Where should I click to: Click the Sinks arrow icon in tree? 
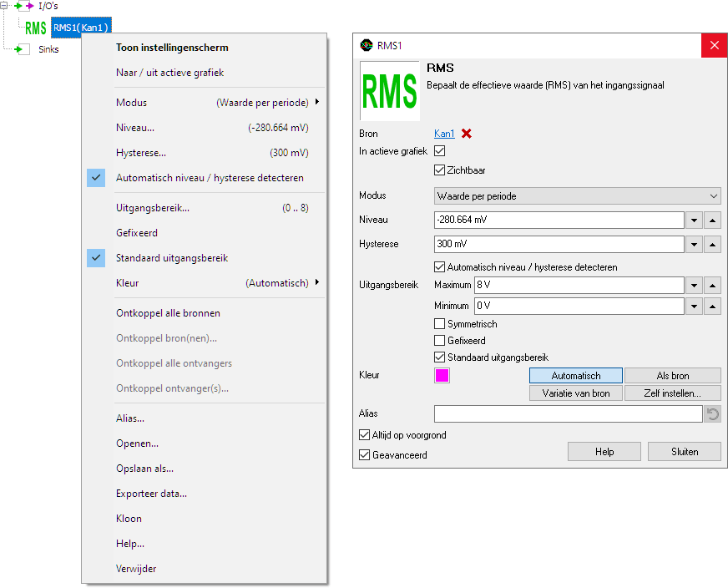tap(22, 49)
